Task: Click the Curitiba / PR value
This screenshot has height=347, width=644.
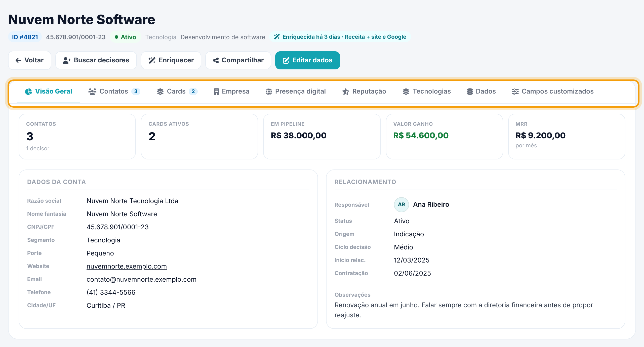Action: (106, 306)
